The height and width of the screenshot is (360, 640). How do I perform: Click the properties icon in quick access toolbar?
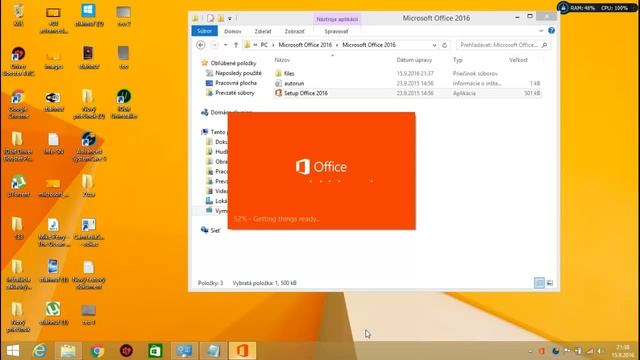[x=210, y=18]
